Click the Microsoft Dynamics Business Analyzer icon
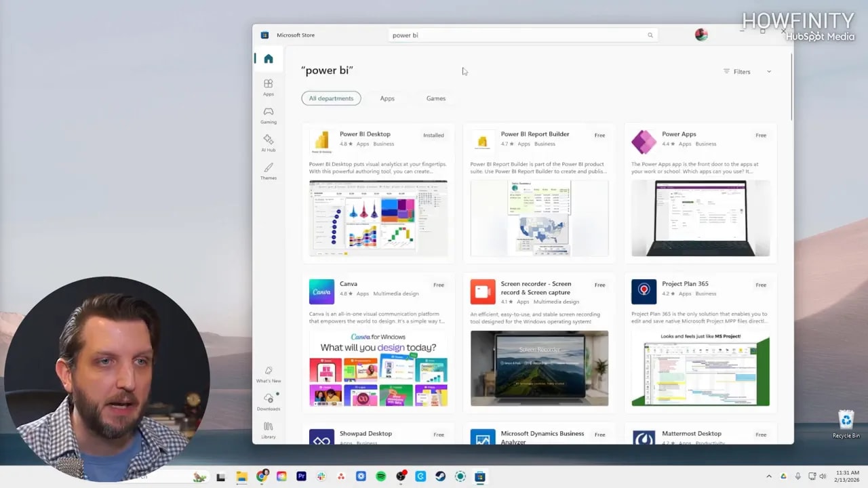This screenshot has height=488, width=868. pos(483,437)
